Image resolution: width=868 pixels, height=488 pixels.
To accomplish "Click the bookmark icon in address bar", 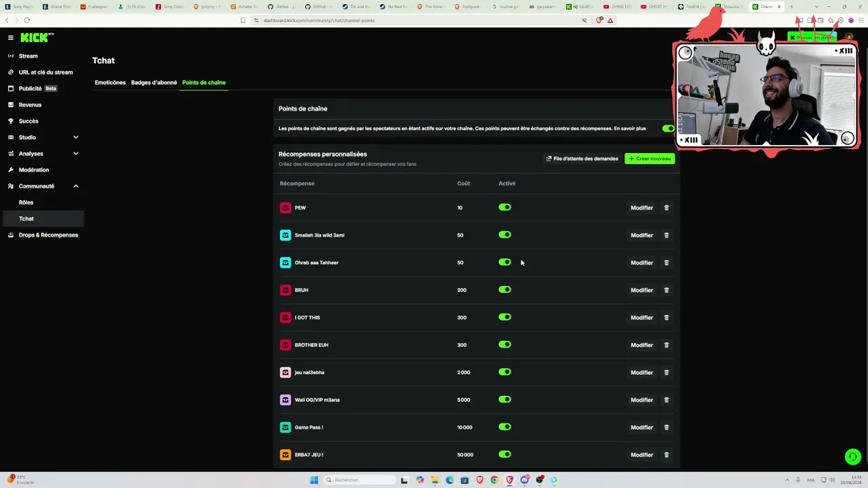I will coord(243,20).
